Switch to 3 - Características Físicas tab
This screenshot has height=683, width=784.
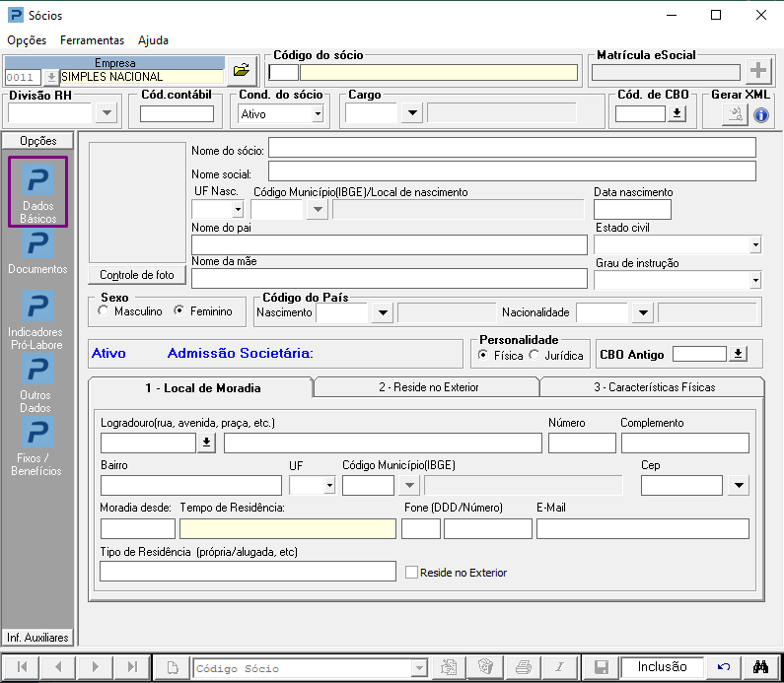pyautogui.click(x=654, y=387)
